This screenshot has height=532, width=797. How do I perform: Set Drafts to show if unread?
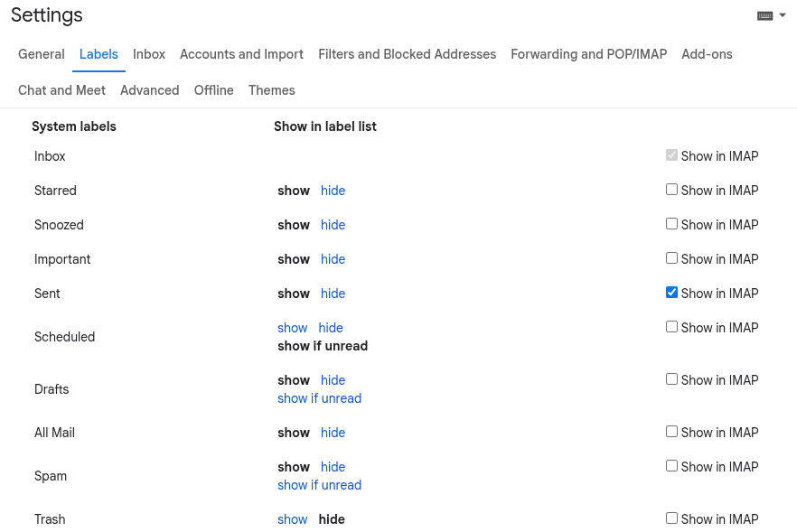(319, 398)
